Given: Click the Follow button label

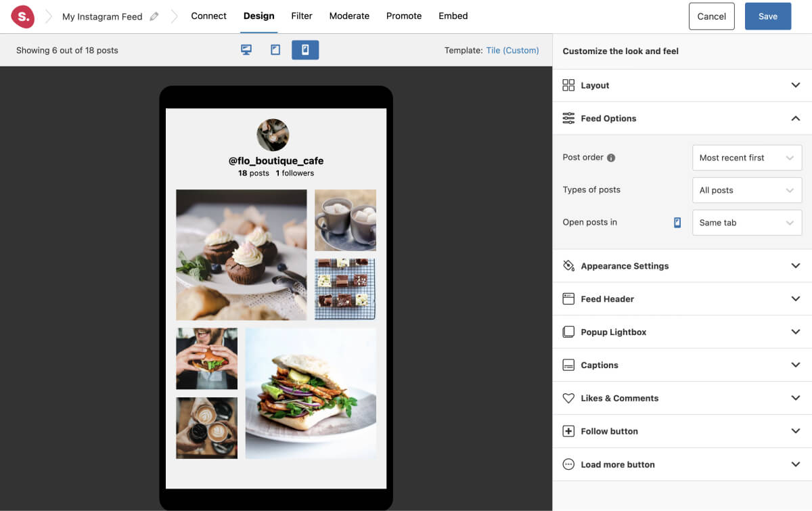Looking at the screenshot, I should point(609,431).
